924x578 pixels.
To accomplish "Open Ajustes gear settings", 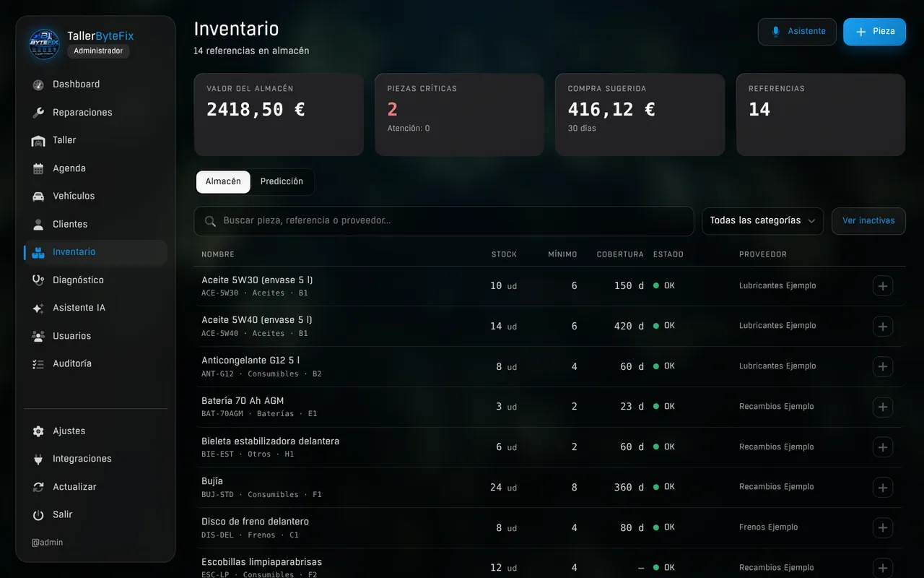I will [x=95, y=431].
